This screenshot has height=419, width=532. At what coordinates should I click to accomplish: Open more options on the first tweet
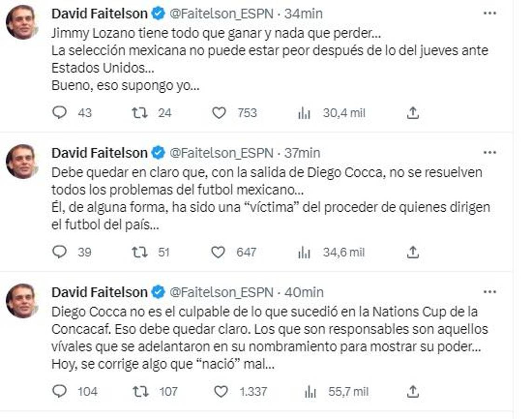point(489,14)
